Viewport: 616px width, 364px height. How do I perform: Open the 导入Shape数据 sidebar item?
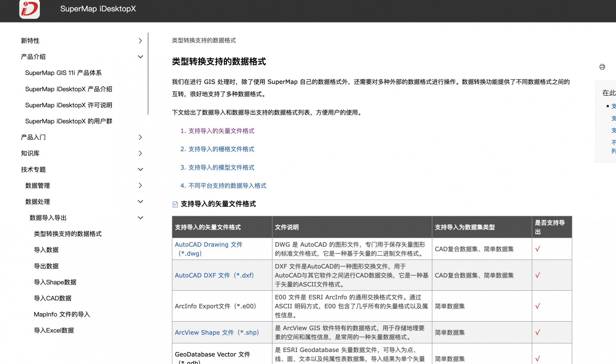[55, 282]
